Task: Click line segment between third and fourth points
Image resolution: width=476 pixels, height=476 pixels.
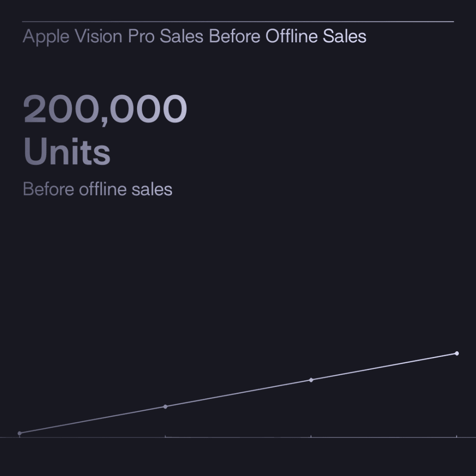Action: click(384, 367)
